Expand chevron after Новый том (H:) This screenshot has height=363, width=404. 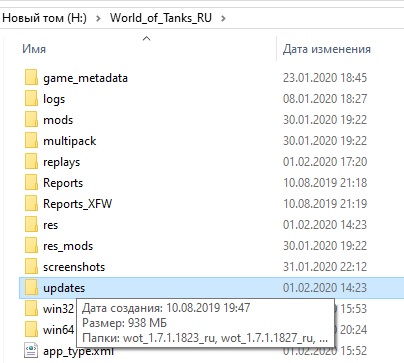pos(98,18)
